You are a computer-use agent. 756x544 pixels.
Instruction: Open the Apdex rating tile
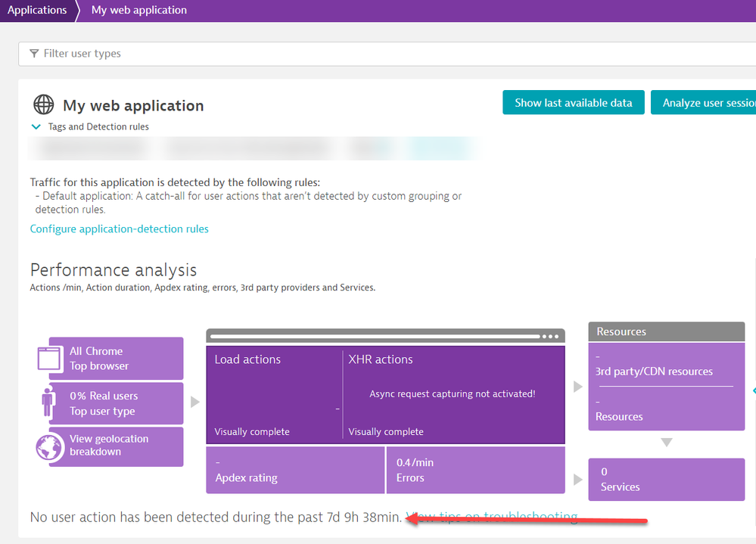pyautogui.click(x=294, y=470)
